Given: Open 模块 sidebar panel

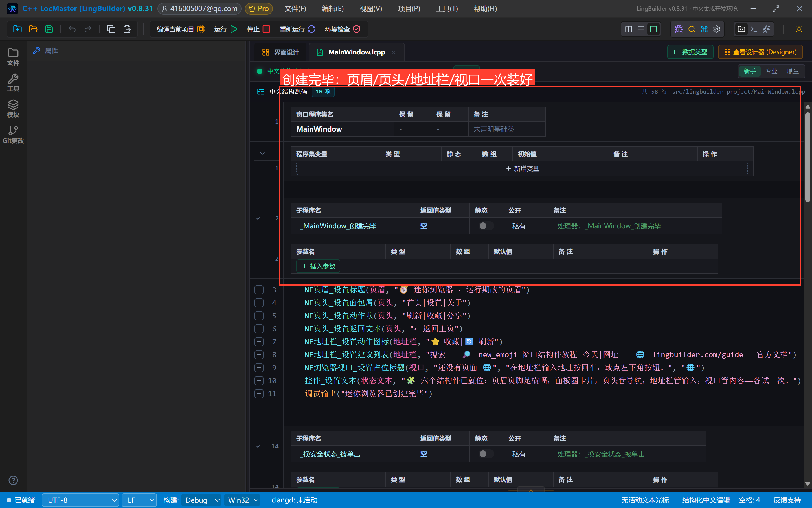Looking at the screenshot, I should click(x=13, y=109).
